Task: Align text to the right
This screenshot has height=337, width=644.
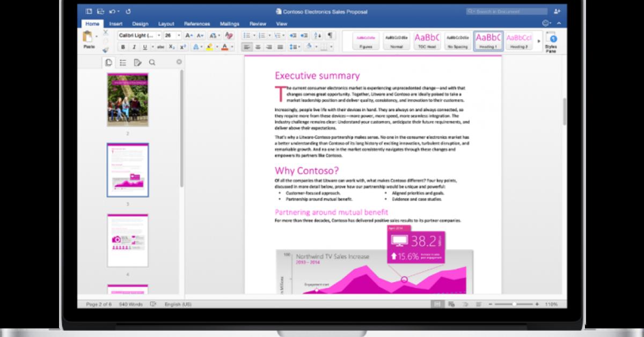Action: click(269, 47)
